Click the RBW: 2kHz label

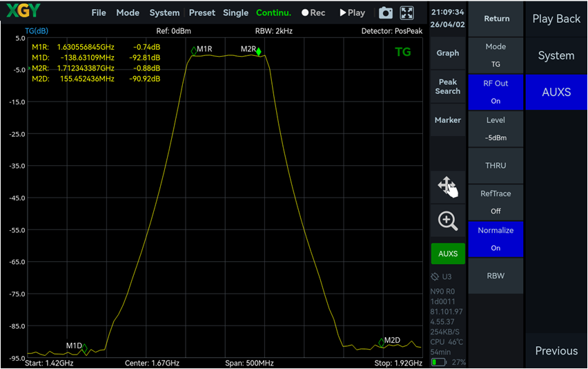click(274, 31)
